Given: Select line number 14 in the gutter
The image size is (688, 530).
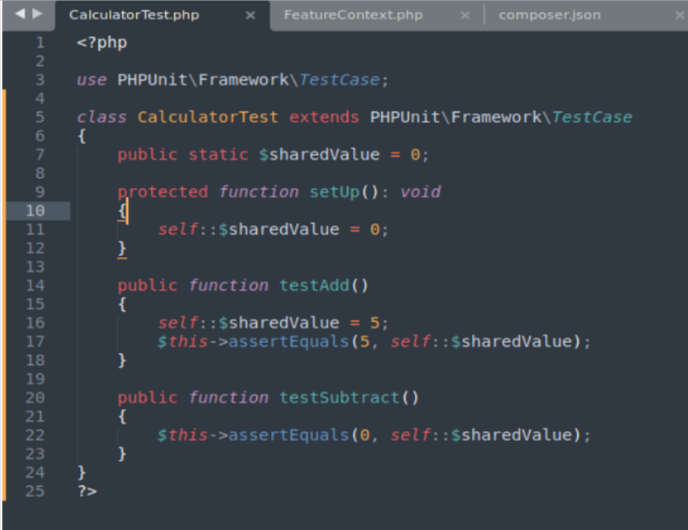Looking at the screenshot, I should pos(35,286).
